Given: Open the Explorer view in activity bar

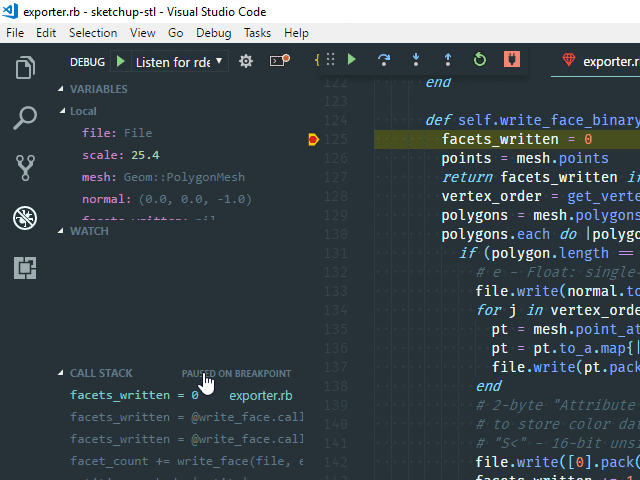Looking at the screenshot, I should coord(25,69).
